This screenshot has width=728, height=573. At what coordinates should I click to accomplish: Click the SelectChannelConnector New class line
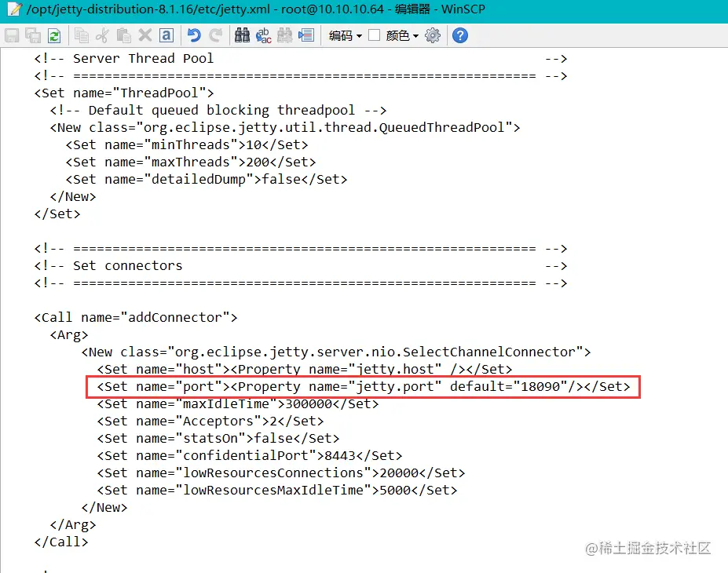pyautogui.click(x=336, y=352)
